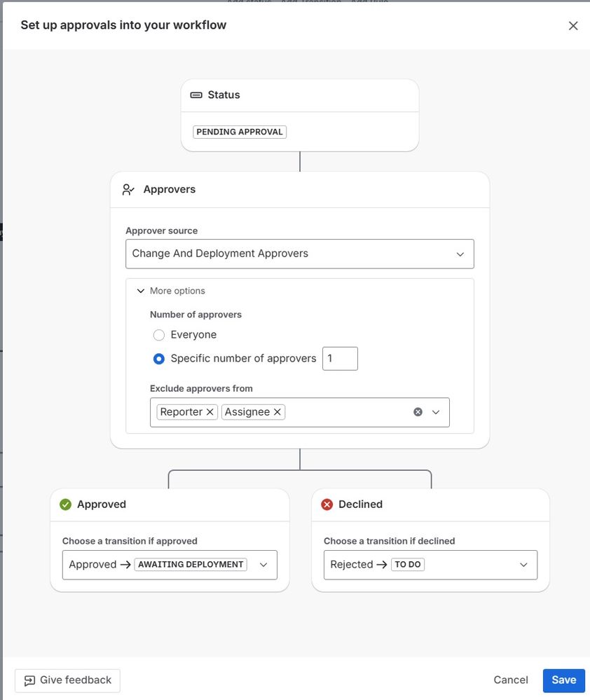This screenshot has width=590, height=700.
Task: Click the green Approved checkmark icon
Action: point(66,505)
